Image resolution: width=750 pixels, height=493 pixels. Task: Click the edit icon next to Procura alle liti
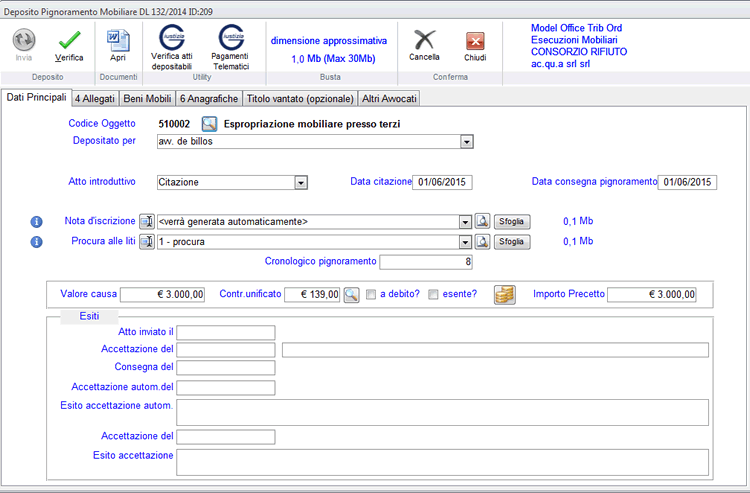pyautogui.click(x=146, y=241)
